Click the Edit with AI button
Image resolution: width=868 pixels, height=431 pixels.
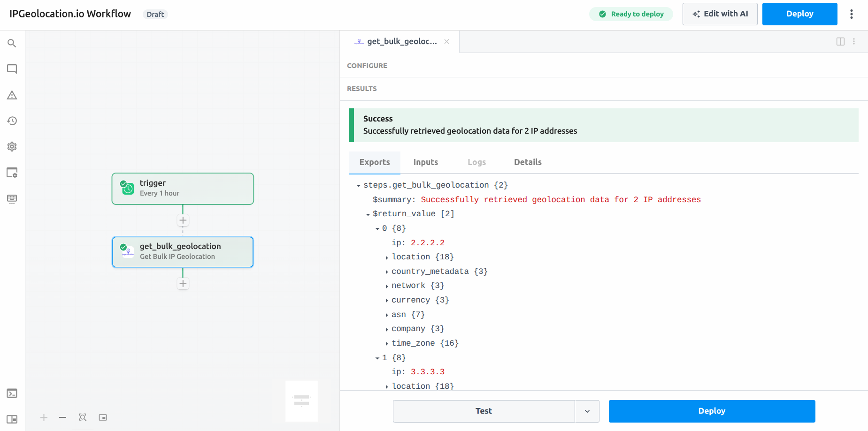[720, 14]
